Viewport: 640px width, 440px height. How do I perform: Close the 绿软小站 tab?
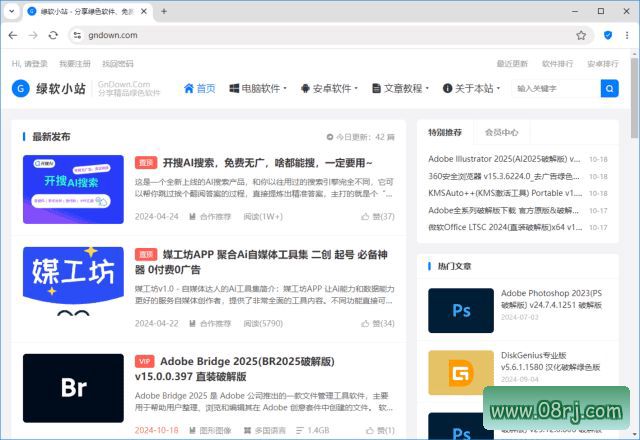pos(144,11)
